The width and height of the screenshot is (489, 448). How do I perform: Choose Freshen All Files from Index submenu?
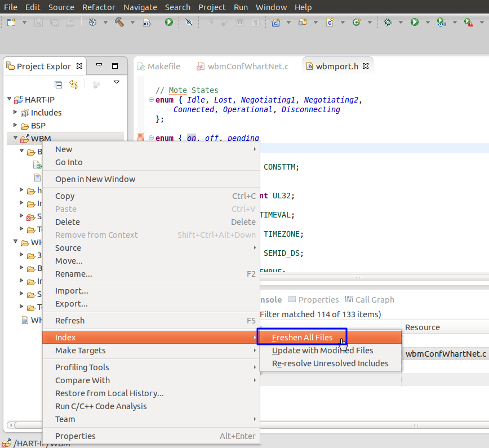coord(302,338)
